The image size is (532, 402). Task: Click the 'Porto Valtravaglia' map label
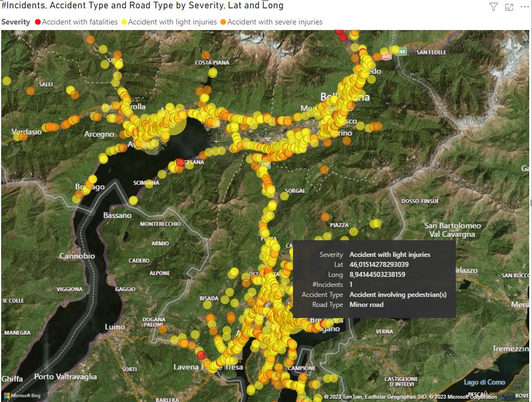point(66,376)
